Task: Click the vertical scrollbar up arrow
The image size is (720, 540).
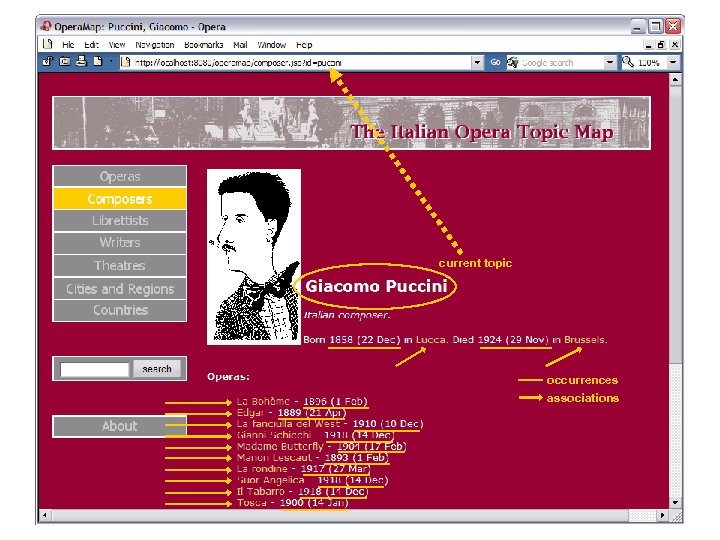Action: click(x=675, y=79)
